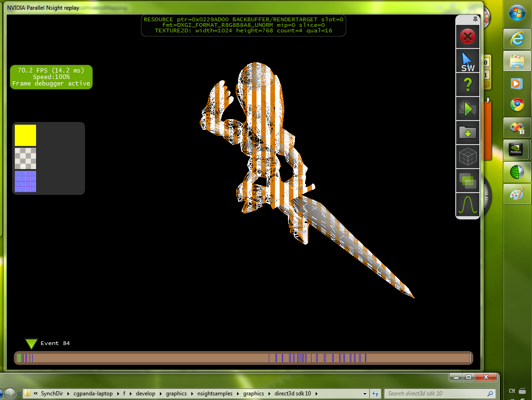Click the overlapping green layers icon

point(468,180)
